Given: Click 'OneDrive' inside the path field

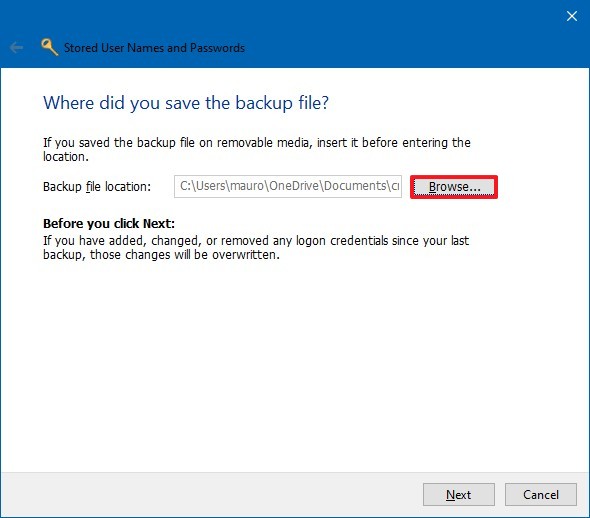Looking at the screenshot, I should coord(294,186).
